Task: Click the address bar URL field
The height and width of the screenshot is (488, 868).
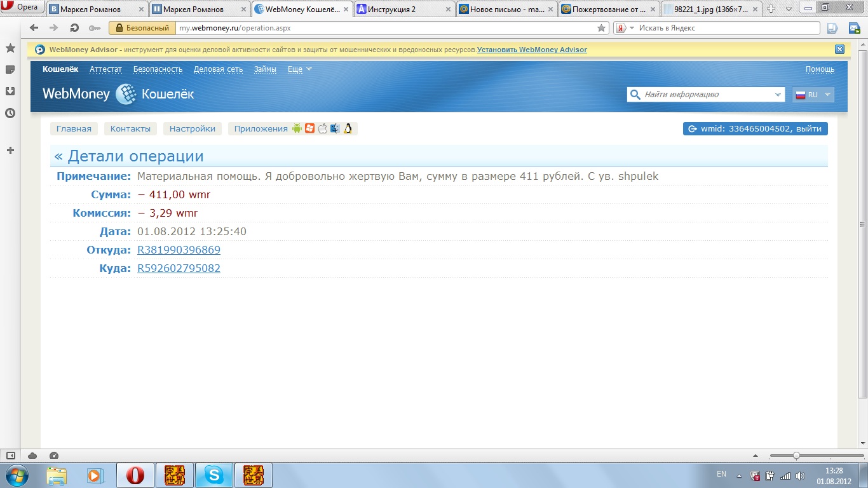Action: click(x=386, y=28)
